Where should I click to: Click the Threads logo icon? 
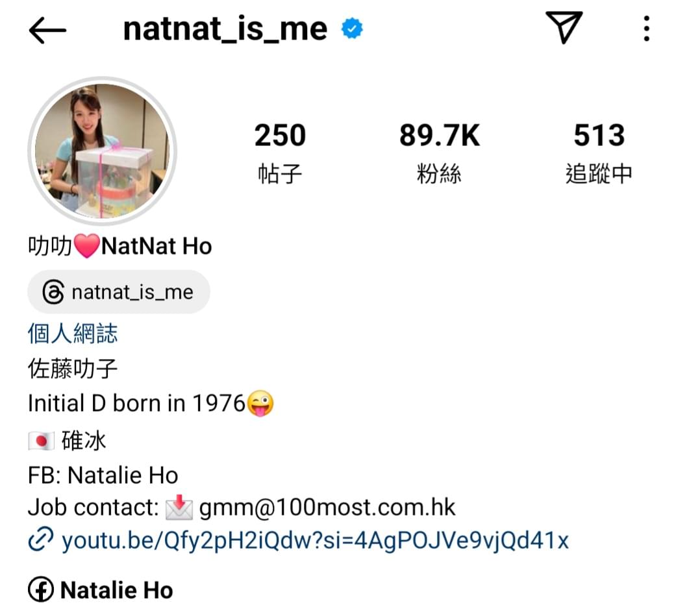(x=53, y=292)
